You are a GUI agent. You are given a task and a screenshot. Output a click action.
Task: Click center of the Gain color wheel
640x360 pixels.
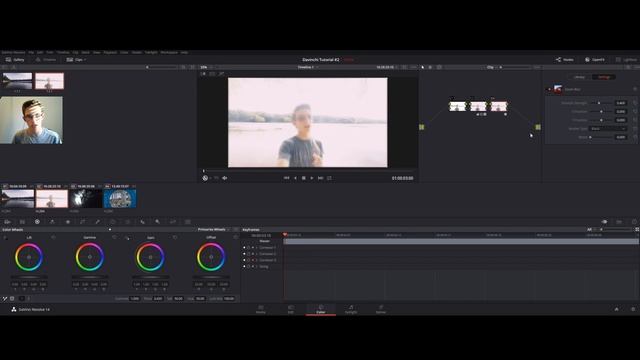tap(150, 257)
